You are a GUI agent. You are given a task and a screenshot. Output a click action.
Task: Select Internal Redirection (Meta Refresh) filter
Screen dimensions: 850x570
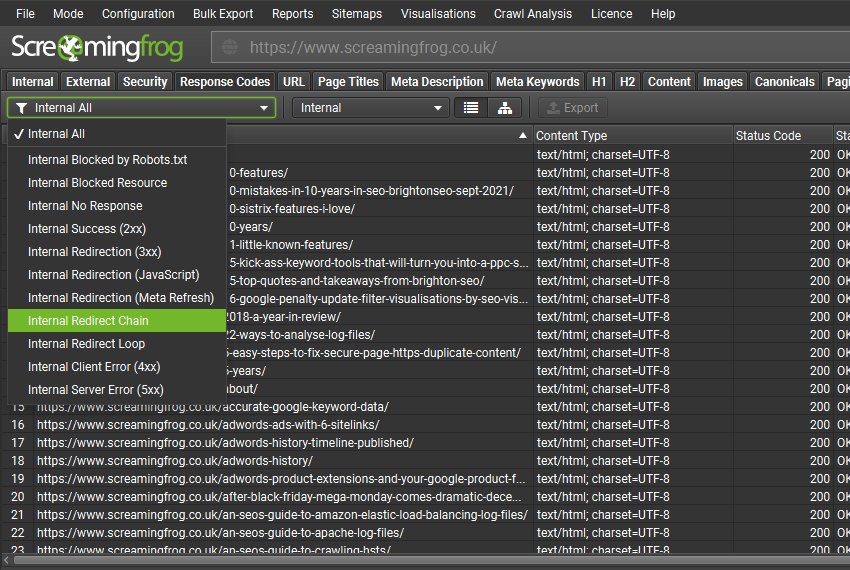117,298
